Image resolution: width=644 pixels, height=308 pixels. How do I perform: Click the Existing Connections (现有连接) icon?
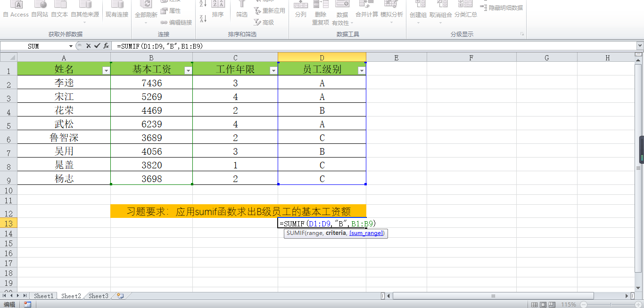tap(116, 9)
